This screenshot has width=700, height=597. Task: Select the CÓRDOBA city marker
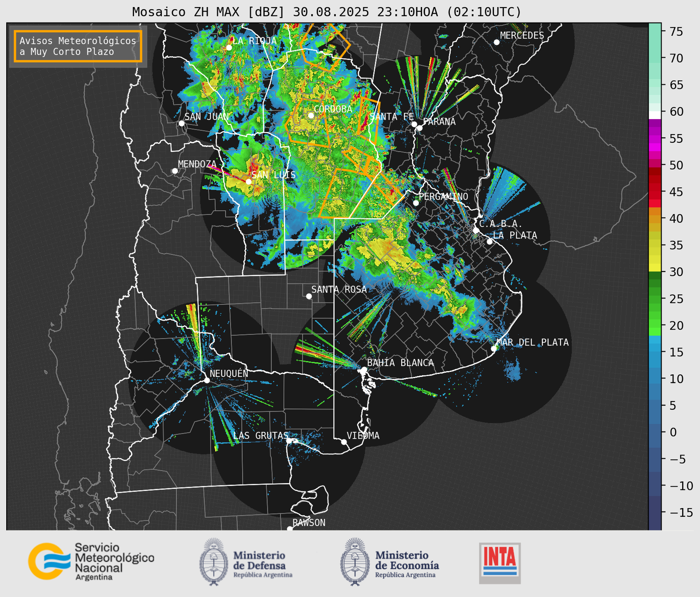click(311, 115)
